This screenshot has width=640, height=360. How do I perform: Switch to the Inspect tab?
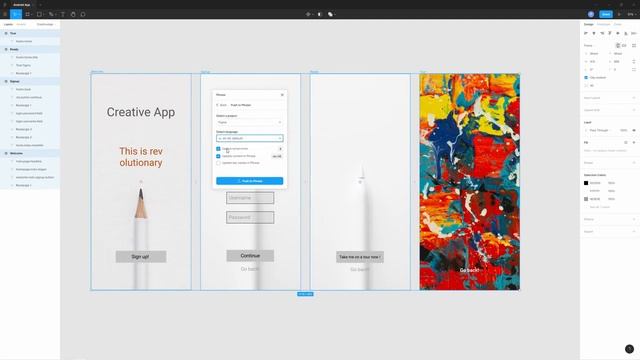pos(618,24)
